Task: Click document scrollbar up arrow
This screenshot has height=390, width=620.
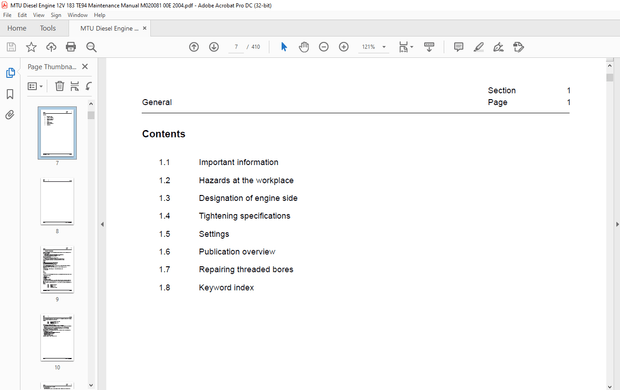Action: coord(610,65)
